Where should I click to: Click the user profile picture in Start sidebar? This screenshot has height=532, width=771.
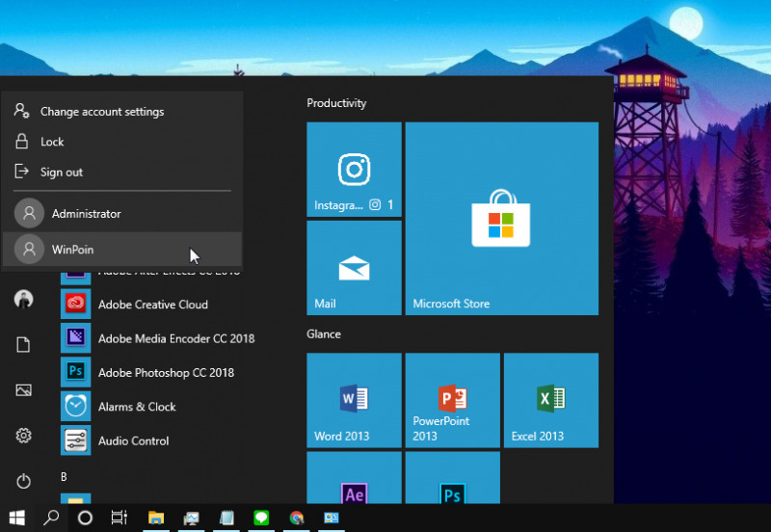coord(23,299)
